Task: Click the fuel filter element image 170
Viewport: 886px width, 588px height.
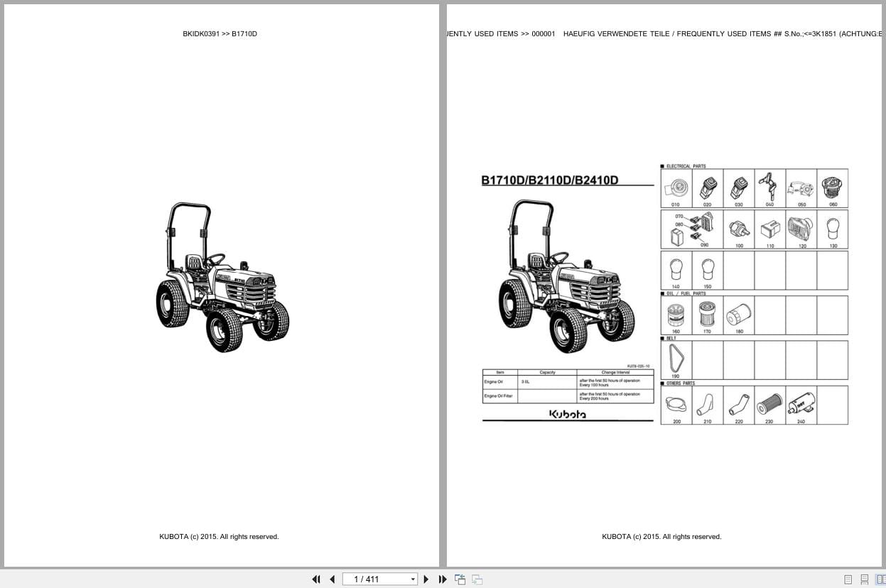Action: 708,315
